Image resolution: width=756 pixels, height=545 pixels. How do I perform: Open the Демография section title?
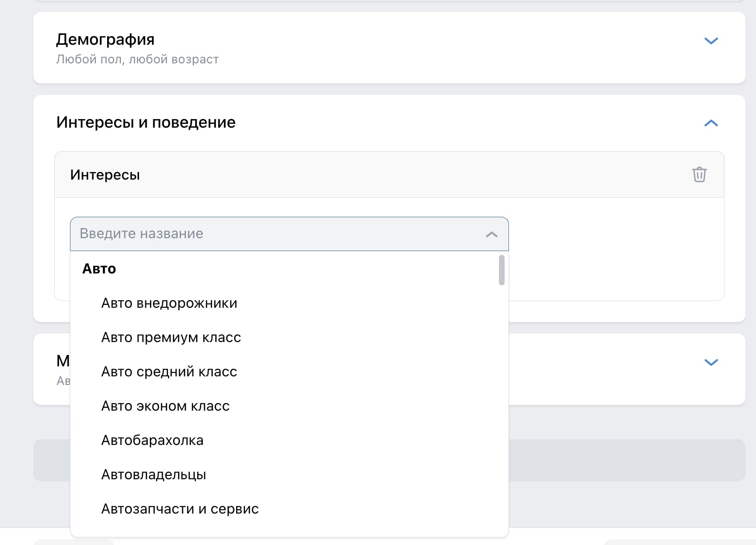105,39
